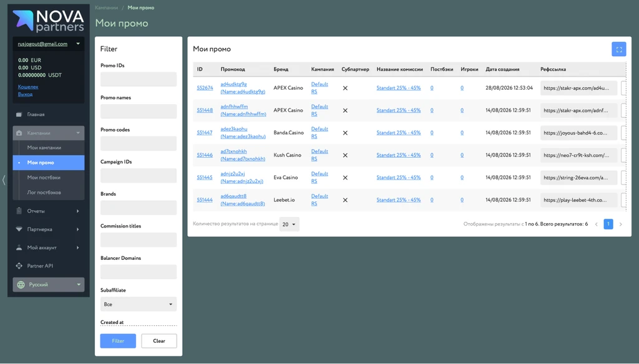Click Standart 25% - 45% link in Leebet.io row
The image size is (639, 364).
click(399, 200)
